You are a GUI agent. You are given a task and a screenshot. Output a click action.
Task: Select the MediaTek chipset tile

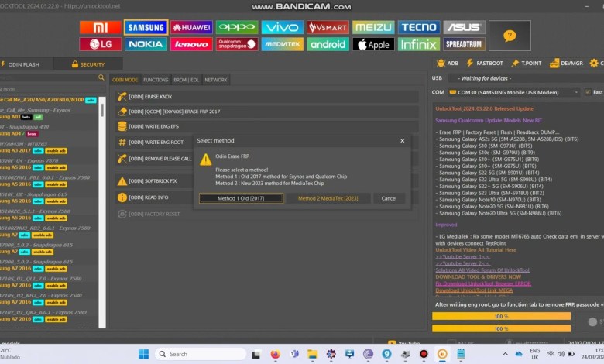(282, 44)
